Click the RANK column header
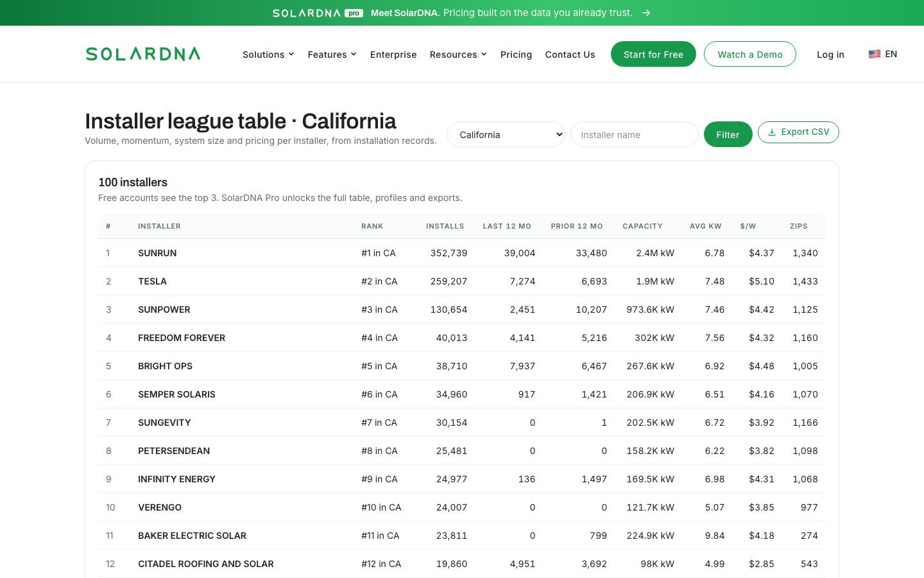Image resolution: width=924 pixels, height=578 pixels. pos(372,226)
